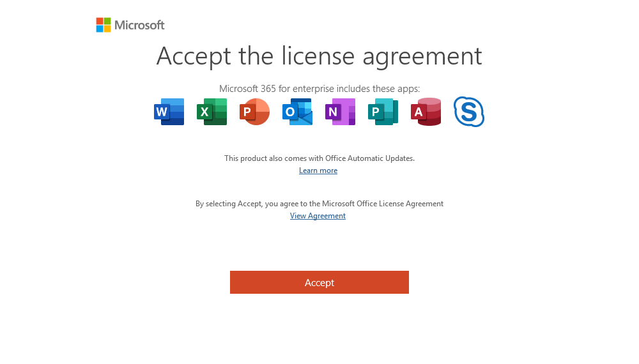Screen dimensions: 639x364
Task: Click the "By selecting Accept" agreement sentence
Action: point(319,204)
